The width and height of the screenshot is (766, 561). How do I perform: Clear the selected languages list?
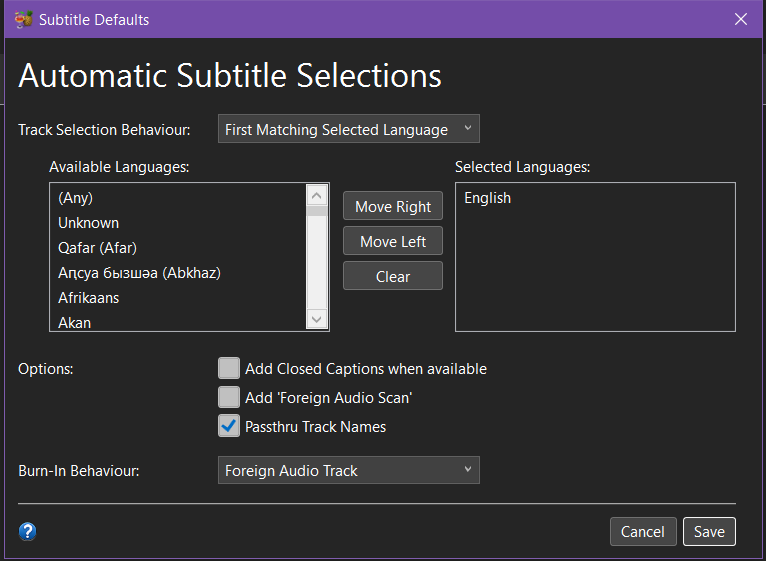tap(393, 276)
